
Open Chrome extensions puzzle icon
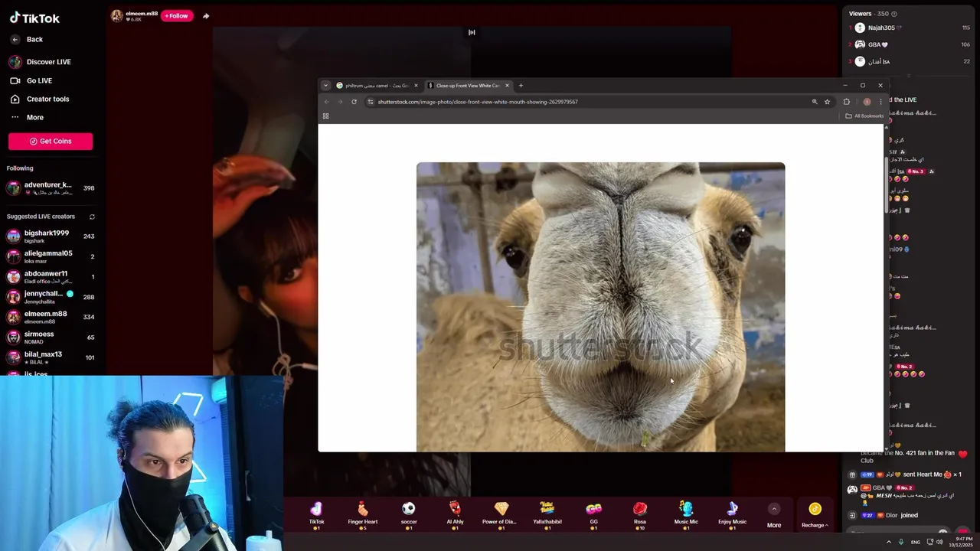[x=846, y=102]
